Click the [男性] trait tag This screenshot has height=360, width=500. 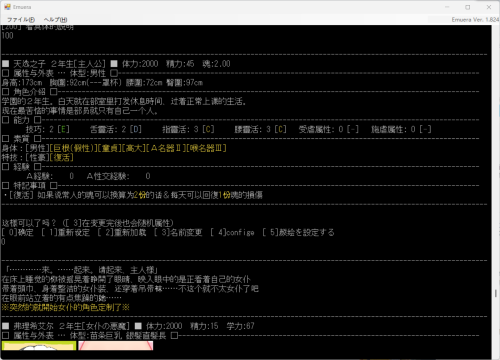[37, 148]
